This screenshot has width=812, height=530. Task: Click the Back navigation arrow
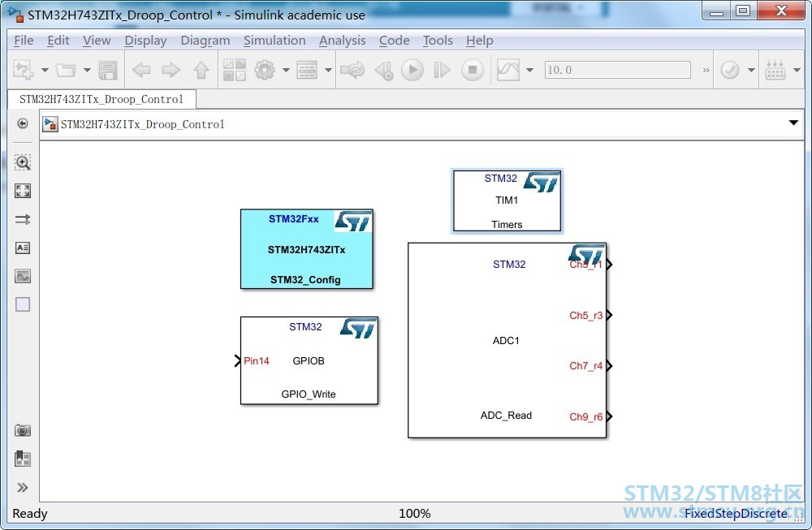[x=140, y=70]
